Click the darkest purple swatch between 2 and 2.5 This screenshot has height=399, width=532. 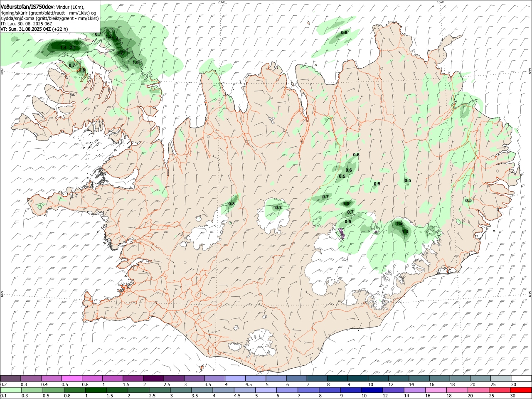click(x=153, y=378)
